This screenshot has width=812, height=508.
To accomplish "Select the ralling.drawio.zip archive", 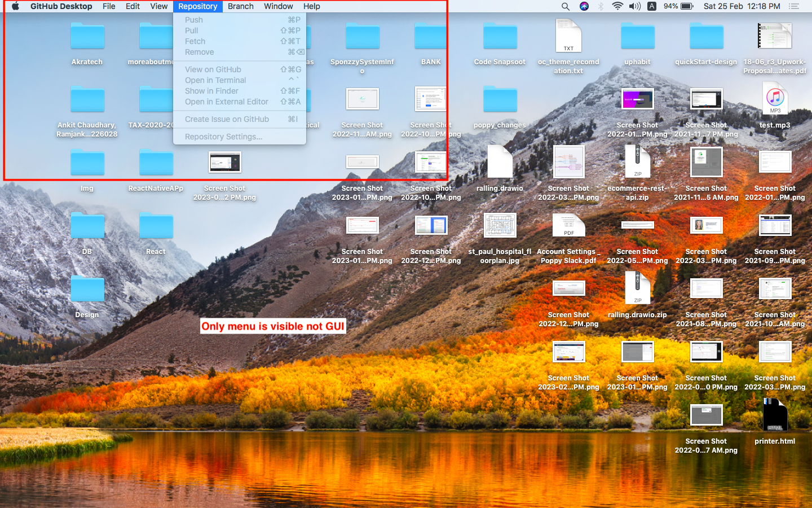I will [x=637, y=288].
